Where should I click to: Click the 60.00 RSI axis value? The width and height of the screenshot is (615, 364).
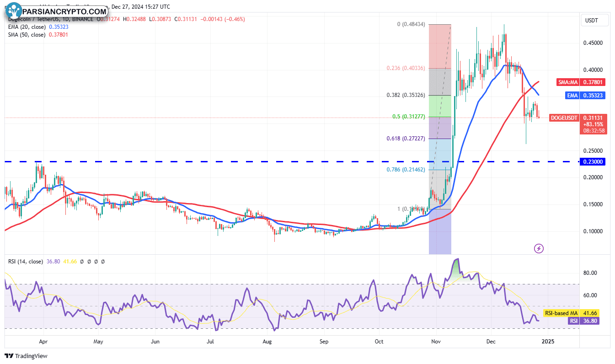click(x=590, y=295)
